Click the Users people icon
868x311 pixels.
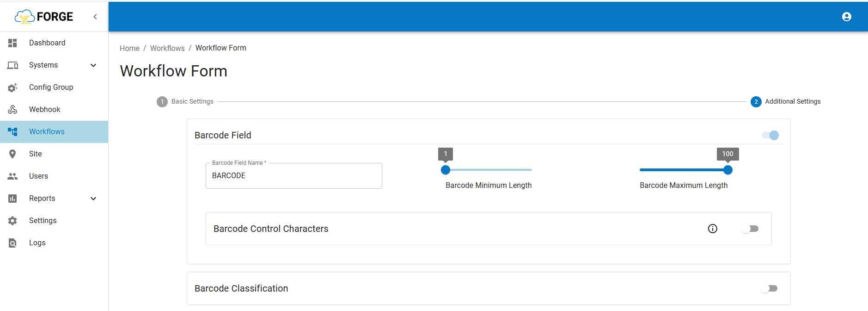click(x=12, y=176)
